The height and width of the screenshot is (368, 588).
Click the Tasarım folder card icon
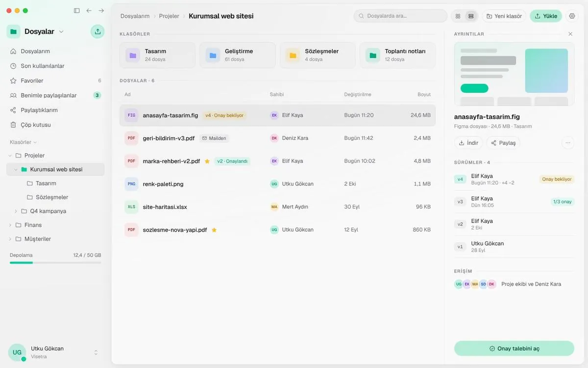point(133,55)
